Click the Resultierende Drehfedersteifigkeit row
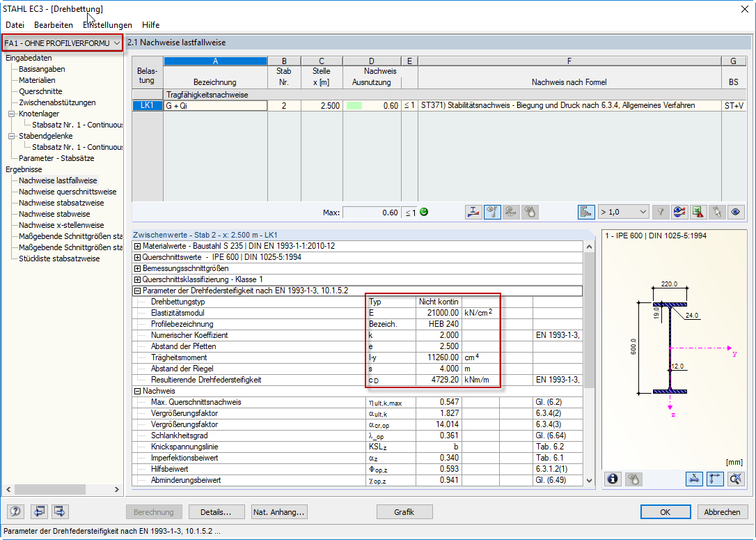756x540 pixels. pyautogui.click(x=357, y=380)
